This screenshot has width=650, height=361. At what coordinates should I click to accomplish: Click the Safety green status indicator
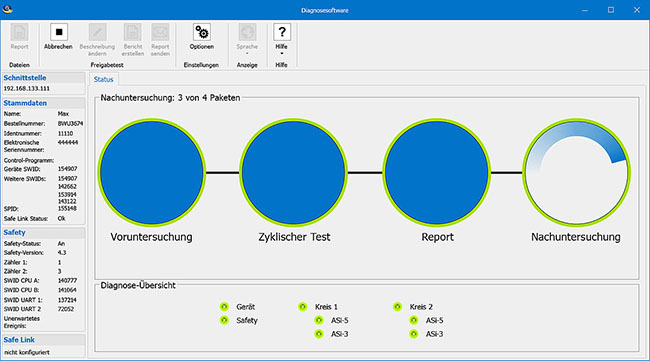224,320
